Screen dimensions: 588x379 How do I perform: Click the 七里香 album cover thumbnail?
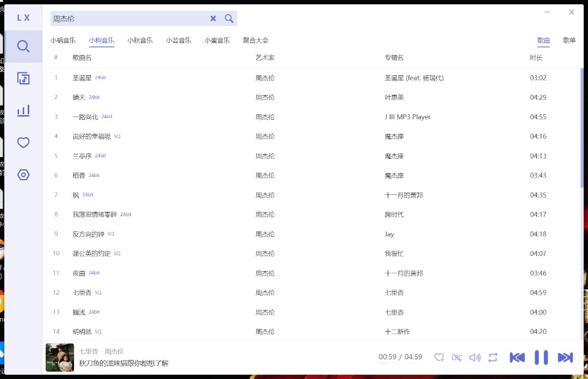[60, 357]
